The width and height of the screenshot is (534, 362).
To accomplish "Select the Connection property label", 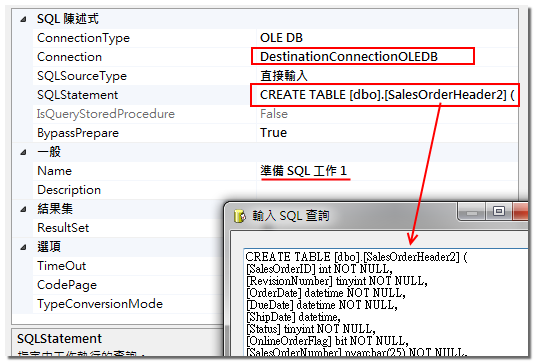I will click(x=69, y=57).
